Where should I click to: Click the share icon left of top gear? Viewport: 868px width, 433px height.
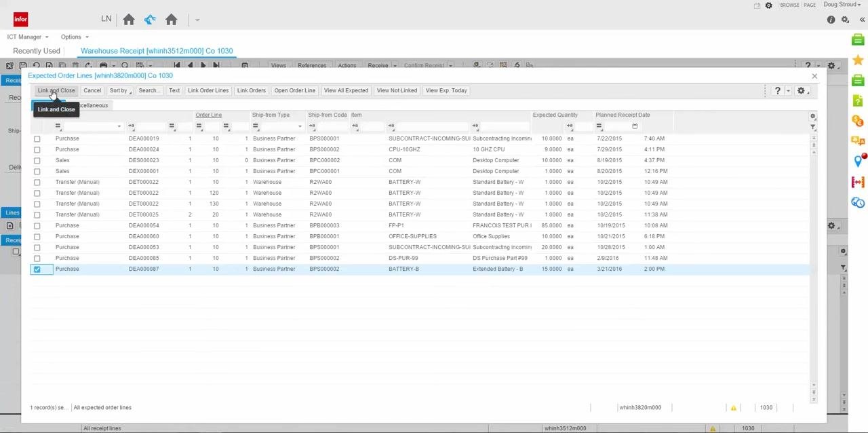[757, 5]
